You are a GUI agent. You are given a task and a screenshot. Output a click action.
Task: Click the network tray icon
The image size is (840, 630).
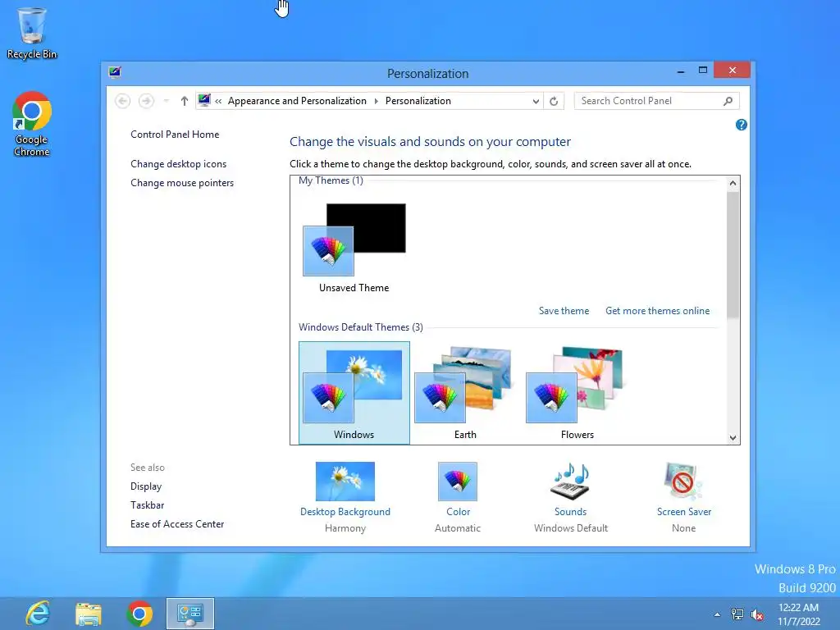coord(737,614)
